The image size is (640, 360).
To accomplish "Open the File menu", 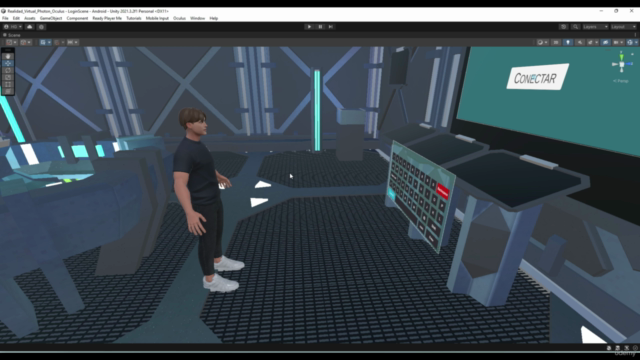I will coord(5,18).
